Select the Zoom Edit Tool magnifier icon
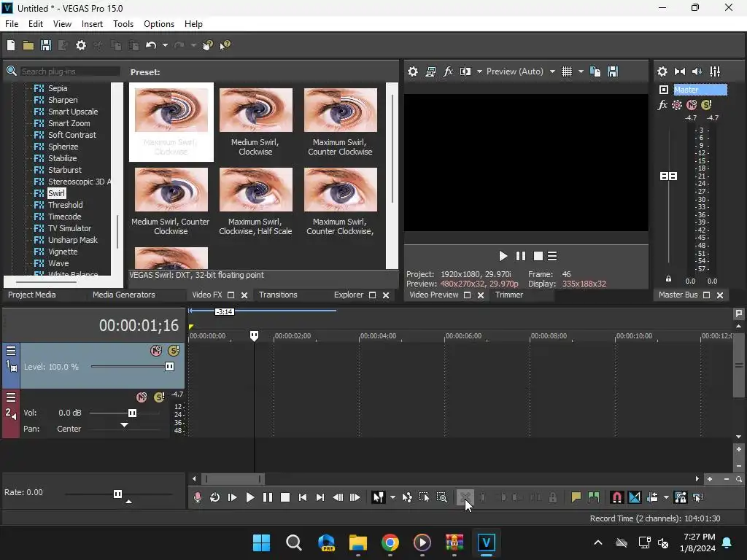The image size is (747, 560). (441, 497)
